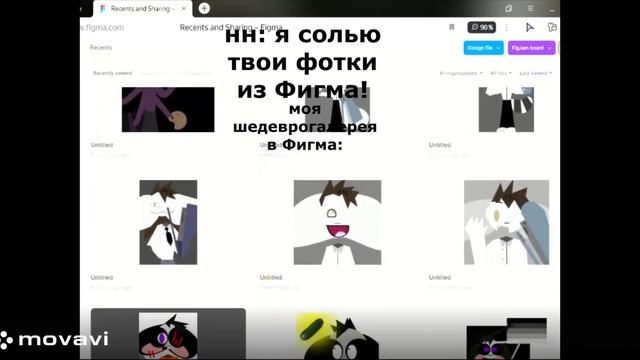Open a new browser tab with plus button

(x=204, y=8)
